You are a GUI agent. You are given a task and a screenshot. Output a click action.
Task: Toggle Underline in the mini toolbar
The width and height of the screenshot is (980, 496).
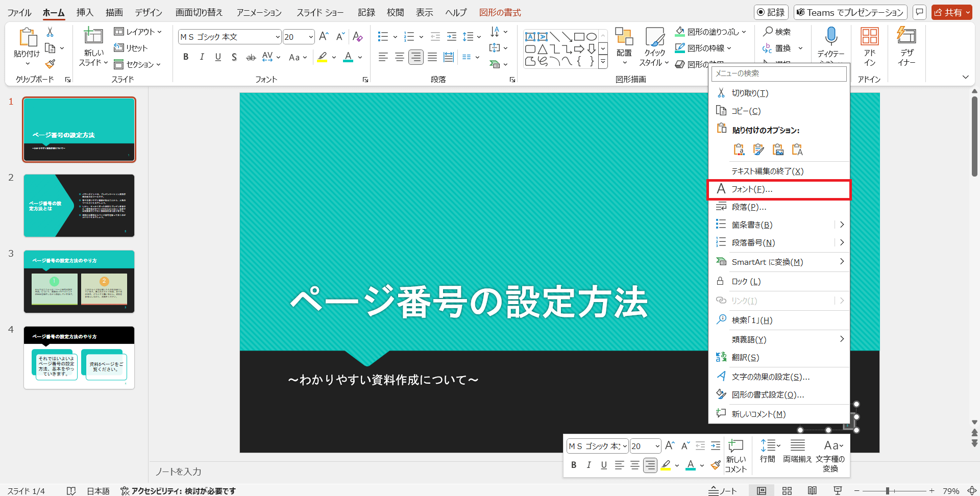(x=604, y=465)
